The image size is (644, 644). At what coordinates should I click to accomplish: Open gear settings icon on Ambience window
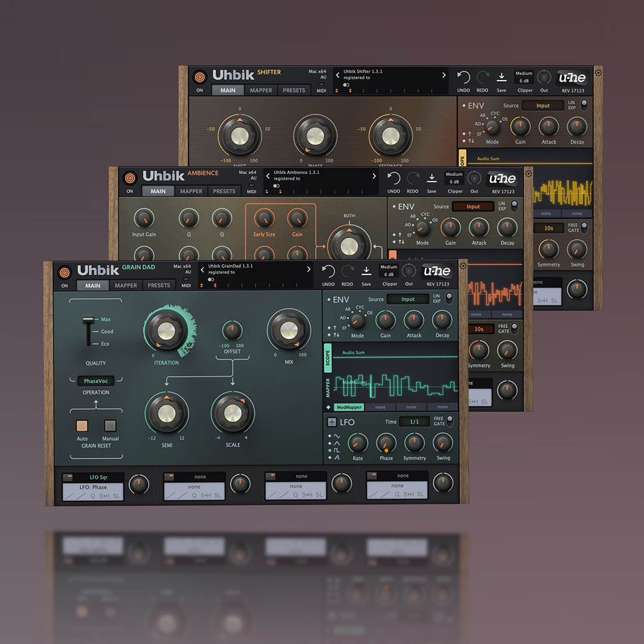[528, 174]
